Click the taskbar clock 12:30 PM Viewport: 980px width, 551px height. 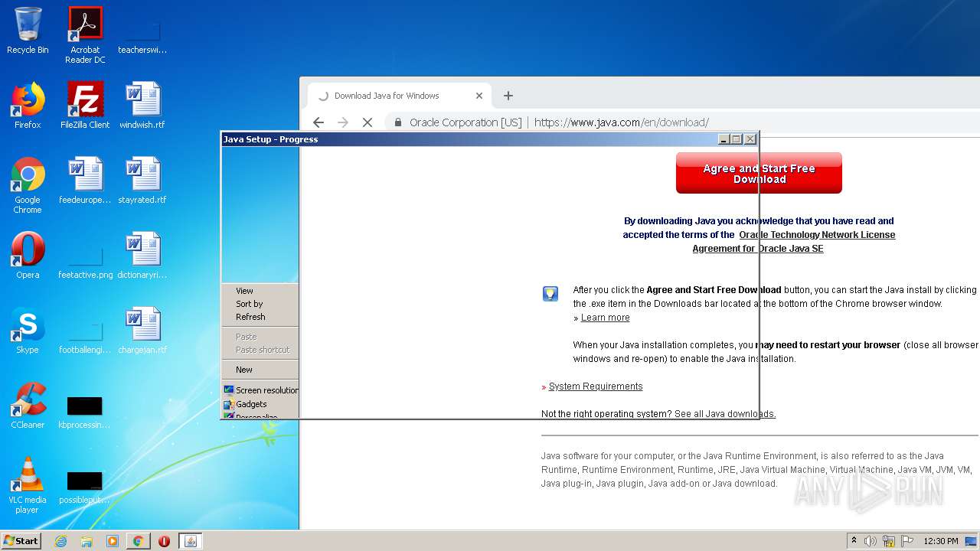tap(941, 541)
